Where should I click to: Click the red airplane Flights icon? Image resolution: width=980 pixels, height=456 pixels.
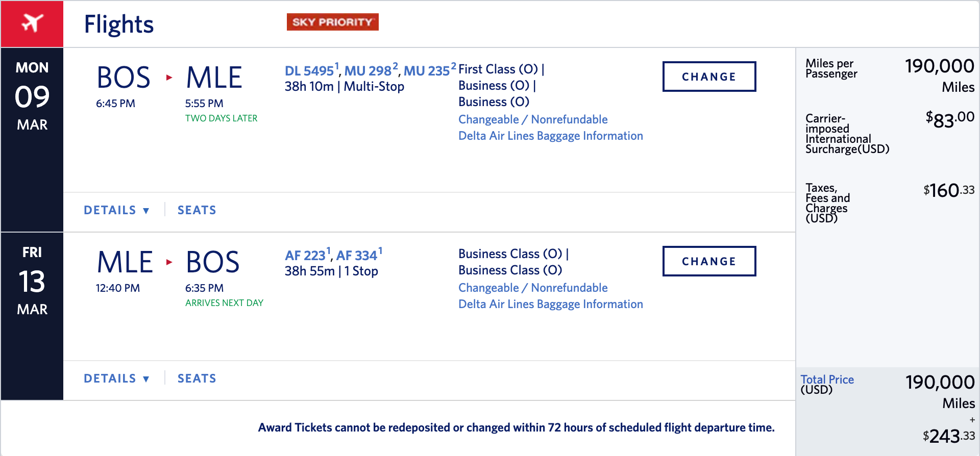[x=32, y=23]
